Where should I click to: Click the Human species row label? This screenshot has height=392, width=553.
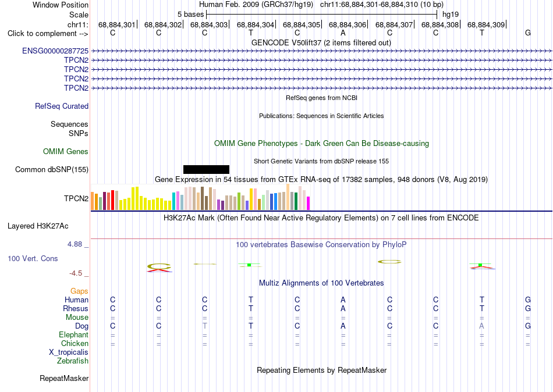pyautogui.click(x=76, y=300)
